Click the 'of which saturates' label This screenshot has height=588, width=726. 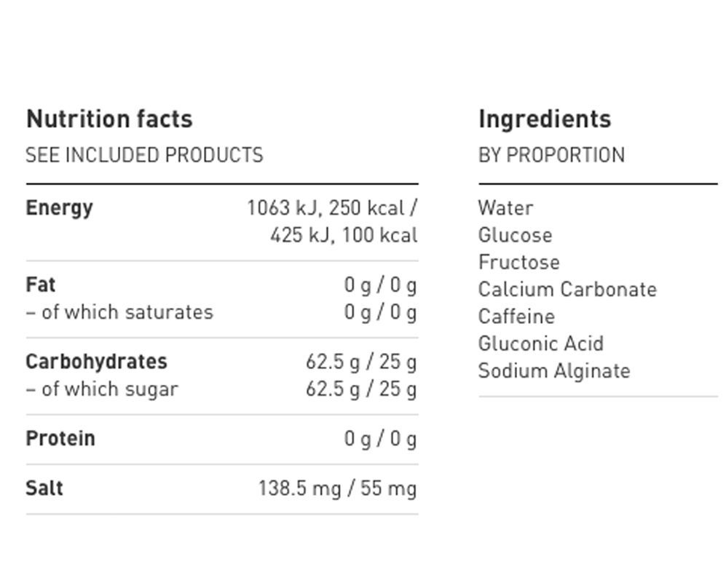120,312
